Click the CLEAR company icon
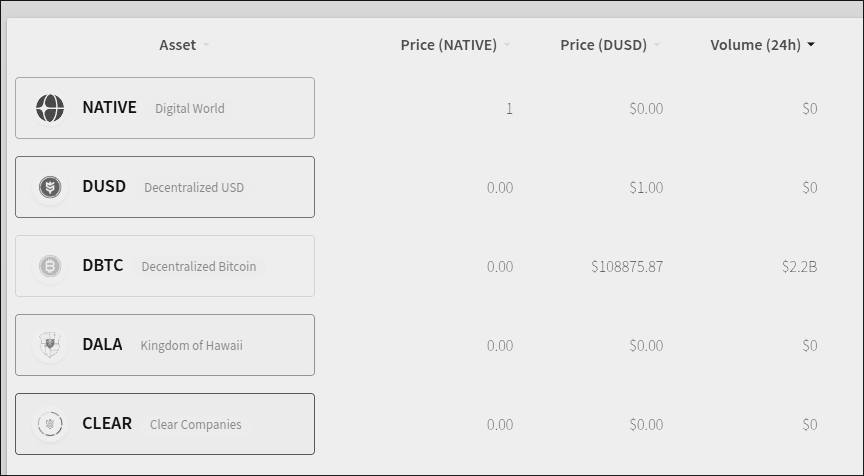 (50, 424)
